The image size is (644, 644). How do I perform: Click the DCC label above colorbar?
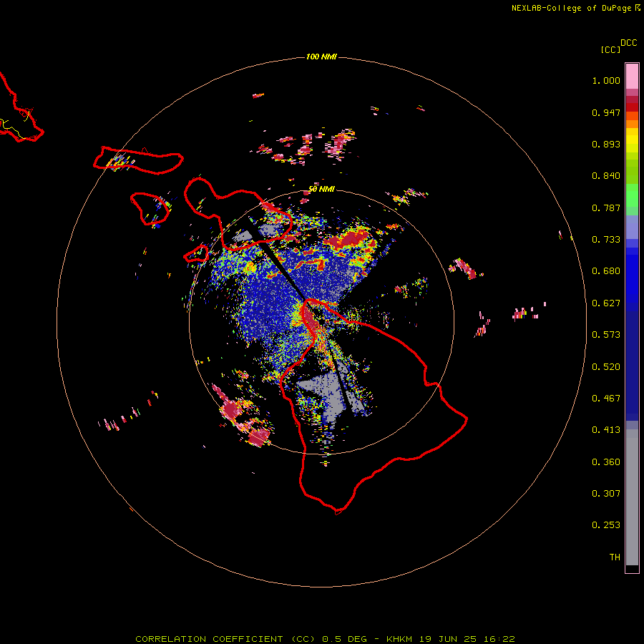pyautogui.click(x=629, y=43)
